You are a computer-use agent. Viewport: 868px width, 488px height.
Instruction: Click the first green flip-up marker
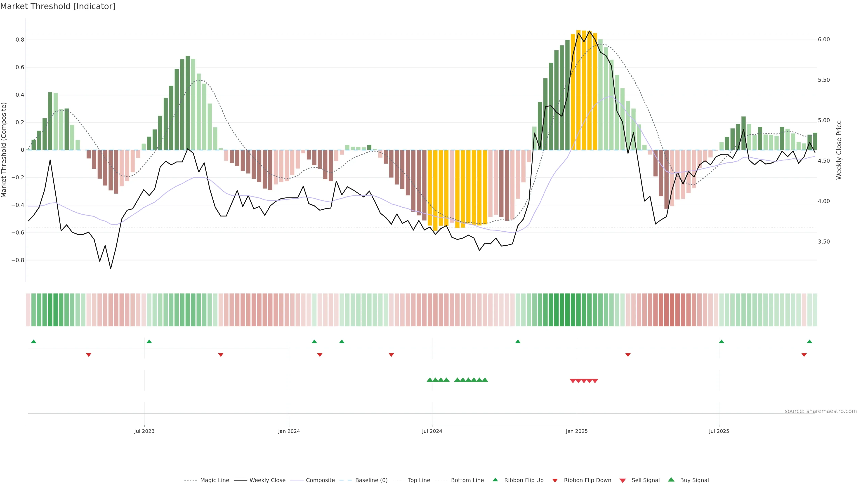33,342
